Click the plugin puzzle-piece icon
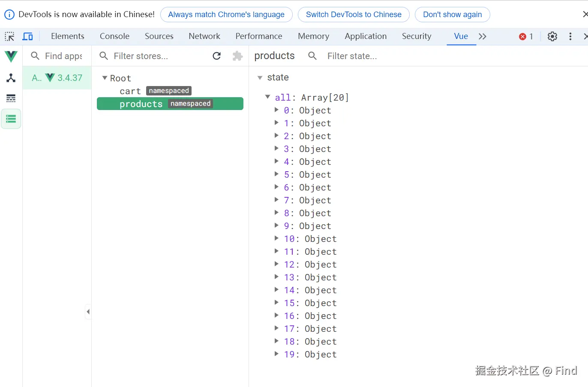 point(237,56)
